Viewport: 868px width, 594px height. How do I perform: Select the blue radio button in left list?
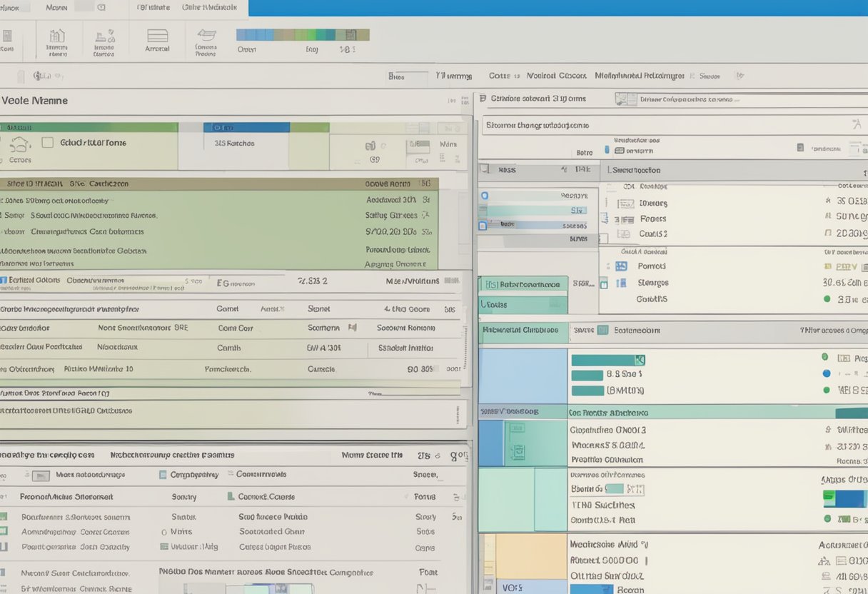pyautogui.click(x=485, y=195)
